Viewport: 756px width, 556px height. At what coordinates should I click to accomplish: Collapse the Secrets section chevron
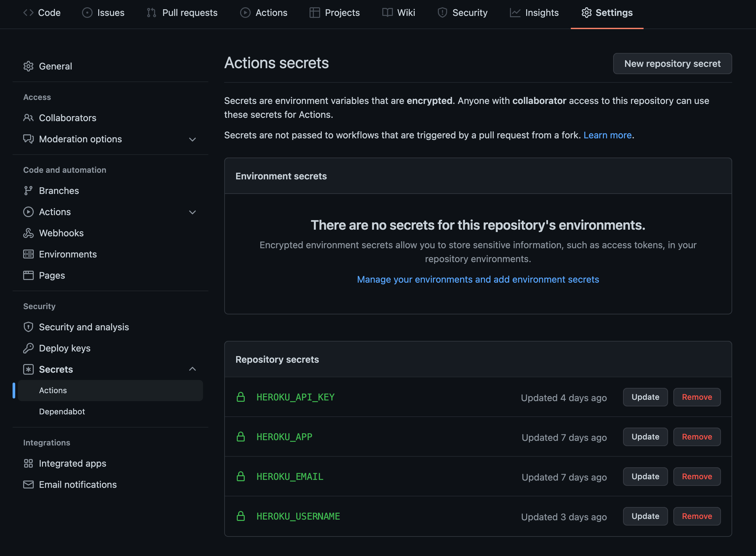click(192, 369)
